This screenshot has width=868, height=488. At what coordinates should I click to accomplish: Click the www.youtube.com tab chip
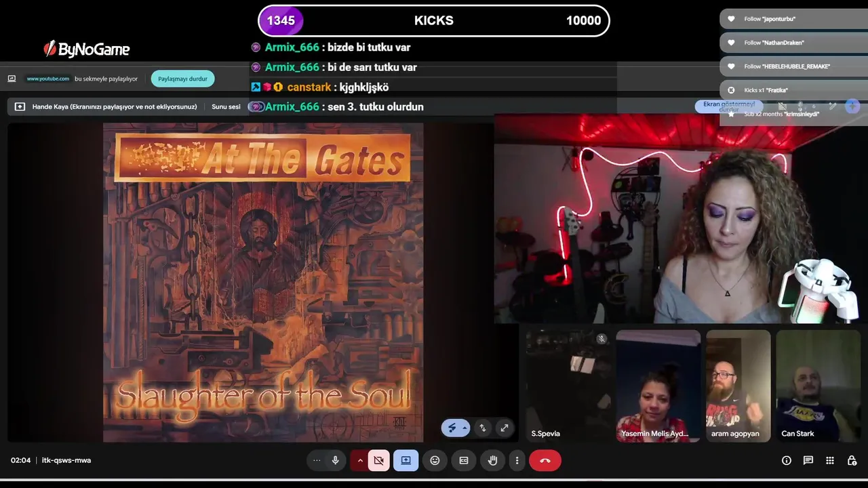[x=47, y=79]
